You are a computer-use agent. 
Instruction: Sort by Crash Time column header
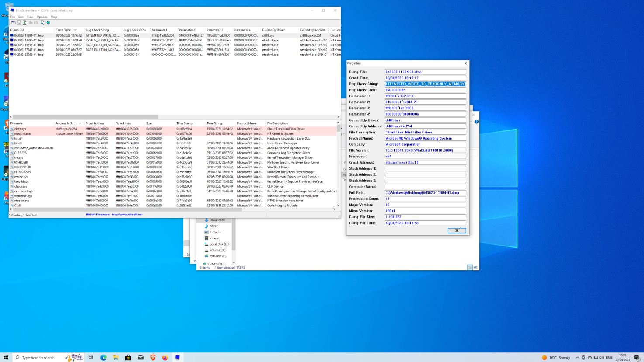[x=69, y=30]
